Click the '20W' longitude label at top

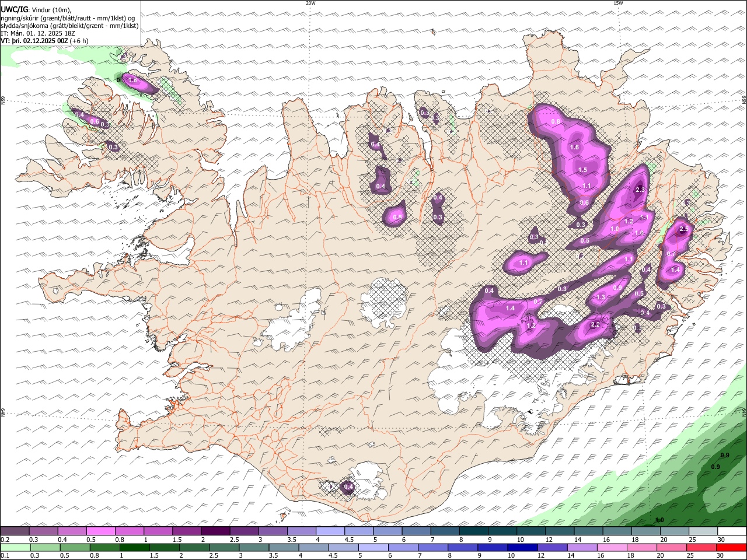click(x=310, y=3)
